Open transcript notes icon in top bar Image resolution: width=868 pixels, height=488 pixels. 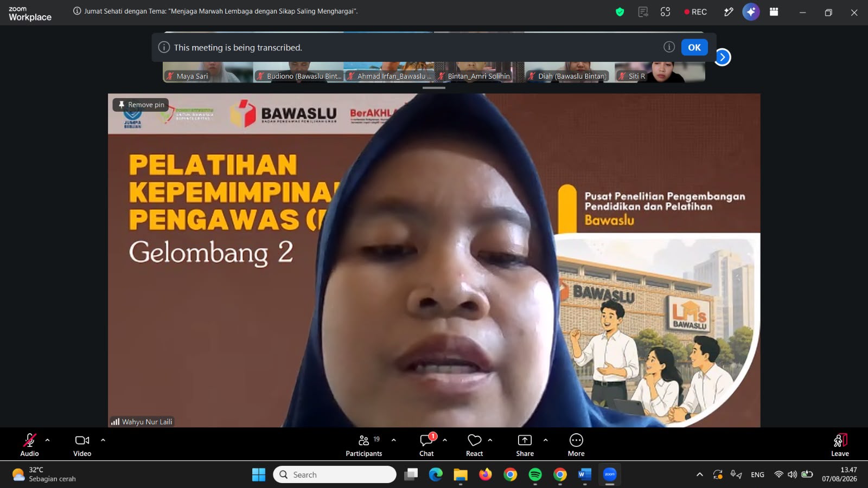coord(643,12)
